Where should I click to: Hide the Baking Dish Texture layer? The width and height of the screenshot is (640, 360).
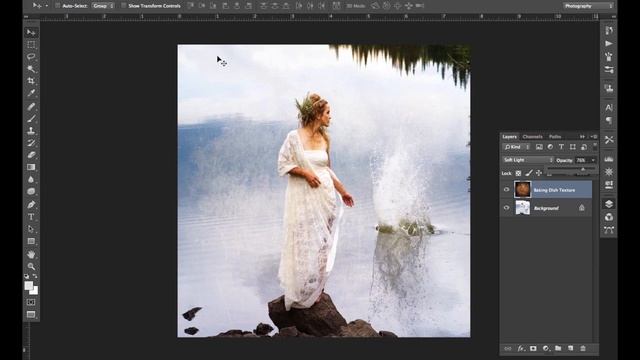pyautogui.click(x=507, y=190)
